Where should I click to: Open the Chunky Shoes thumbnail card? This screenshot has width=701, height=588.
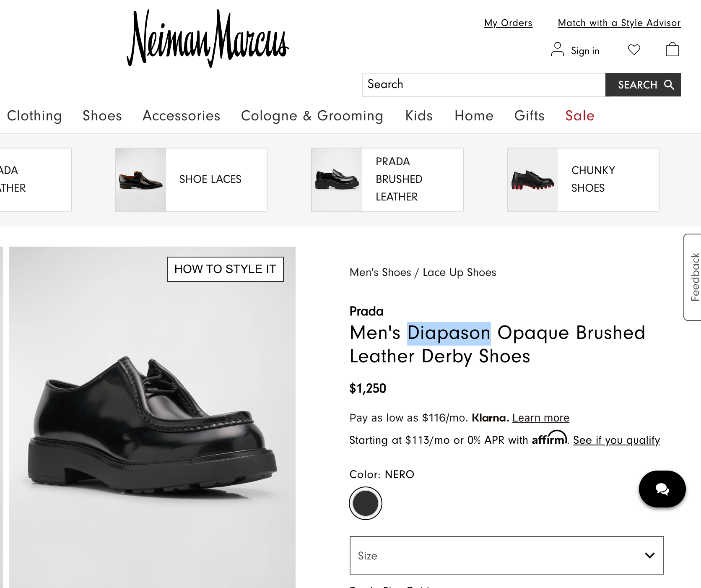pos(583,180)
